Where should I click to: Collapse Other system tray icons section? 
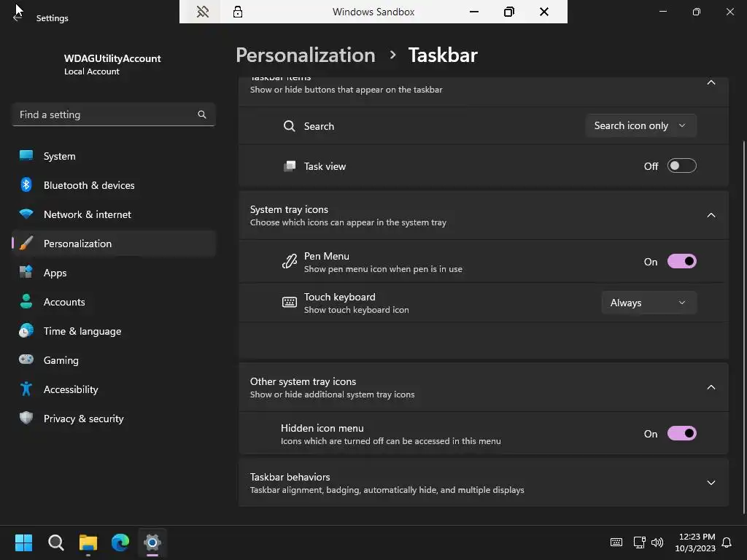(711, 387)
